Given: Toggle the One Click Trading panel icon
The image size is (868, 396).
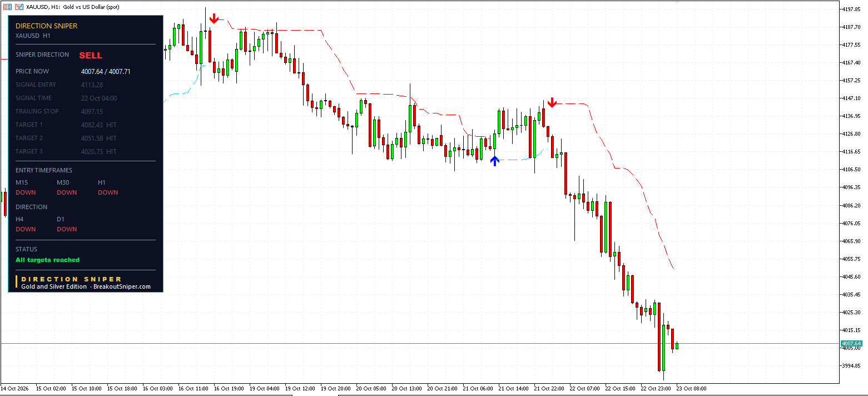Looking at the screenshot, I should [x=19, y=7].
